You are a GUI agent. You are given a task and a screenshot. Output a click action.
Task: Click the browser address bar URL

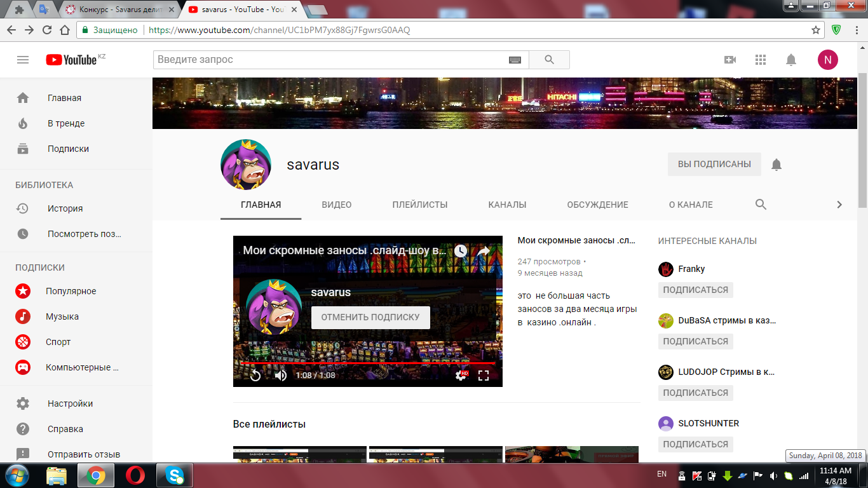[x=280, y=30]
